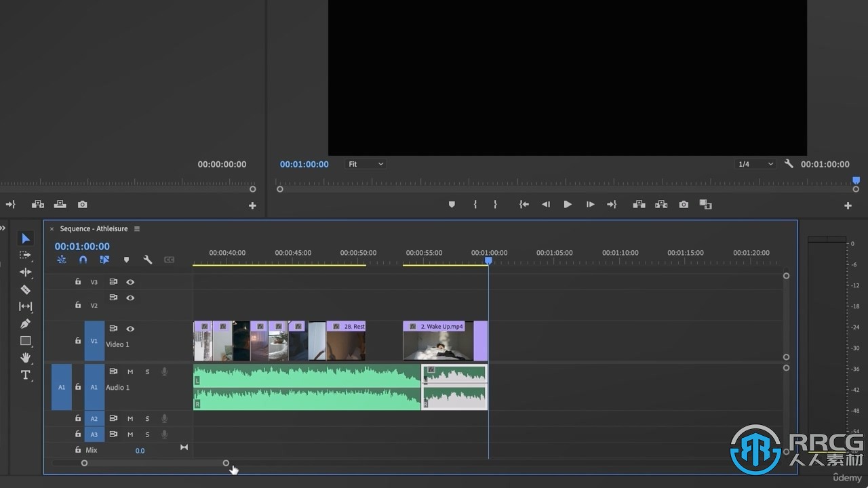The image size is (868, 488).
Task: Toggle sync lock on V3 track
Action: tap(113, 282)
